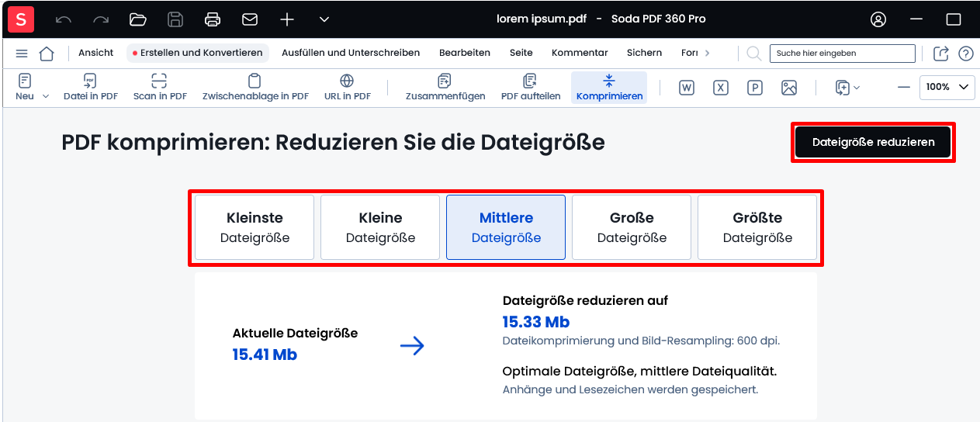Print the document
Viewport: 980px width, 422px height.
(213, 19)
